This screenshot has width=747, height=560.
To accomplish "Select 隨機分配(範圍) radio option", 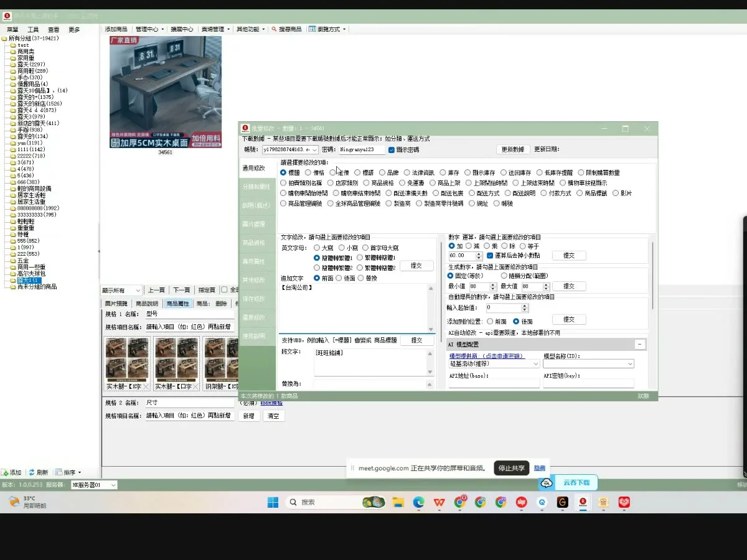I will 504,276.
